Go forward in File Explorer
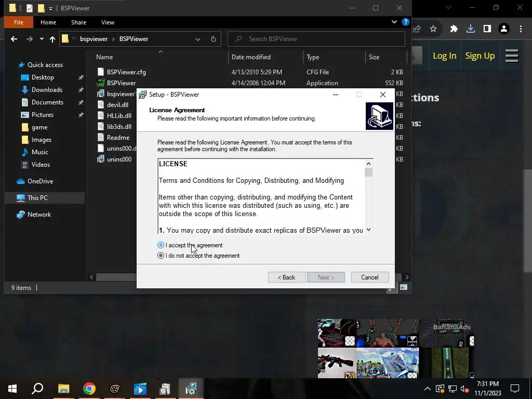 point(30,39)
